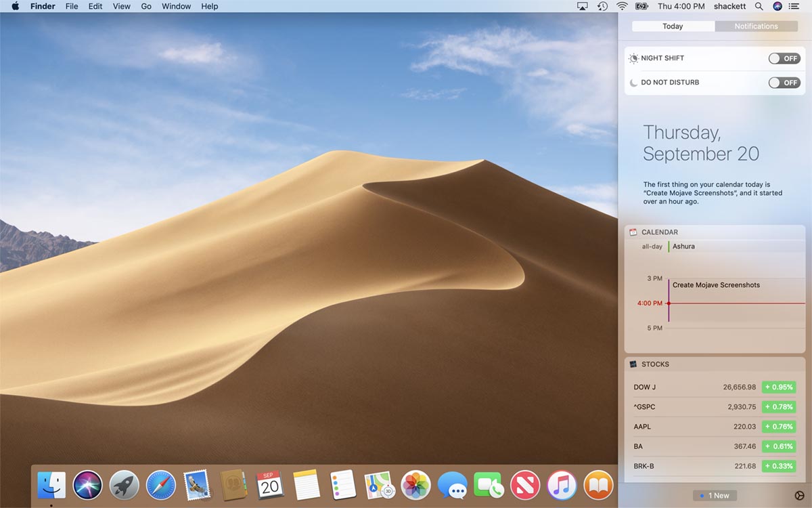This screenshot has width=812, height=508.
Task: Open Spotlight search in the menu bar
Action: coord(759,6)
